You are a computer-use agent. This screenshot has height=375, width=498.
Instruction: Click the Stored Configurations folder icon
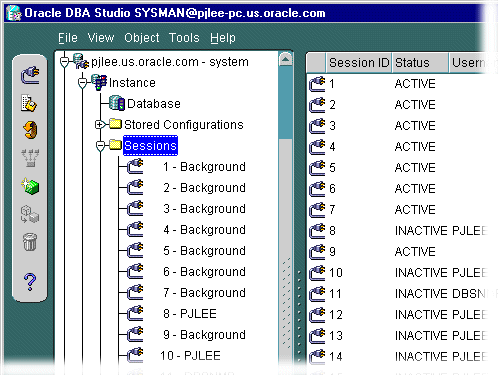point(116,124)
